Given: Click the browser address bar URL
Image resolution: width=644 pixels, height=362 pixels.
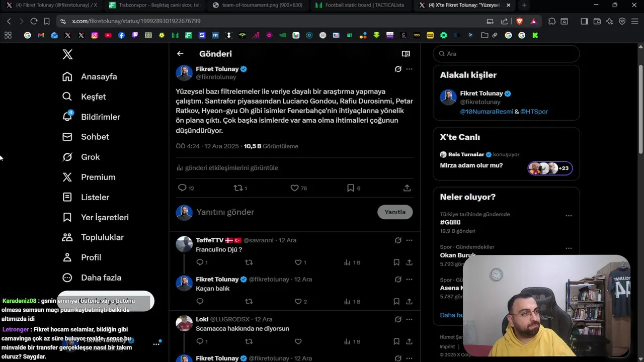Looking at the screenshot, I should click(x=136, y=21).
